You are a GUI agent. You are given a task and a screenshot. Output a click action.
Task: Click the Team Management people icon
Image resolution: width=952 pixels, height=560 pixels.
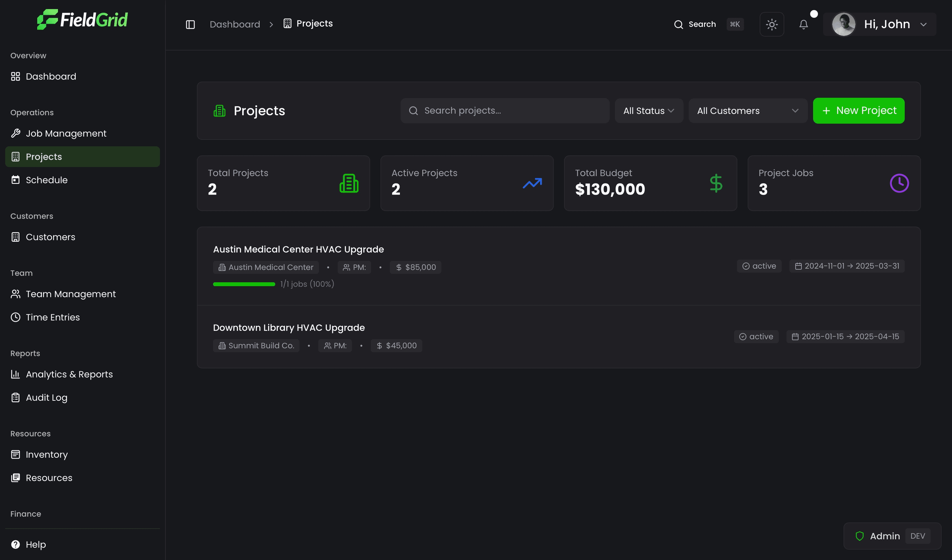16,294
